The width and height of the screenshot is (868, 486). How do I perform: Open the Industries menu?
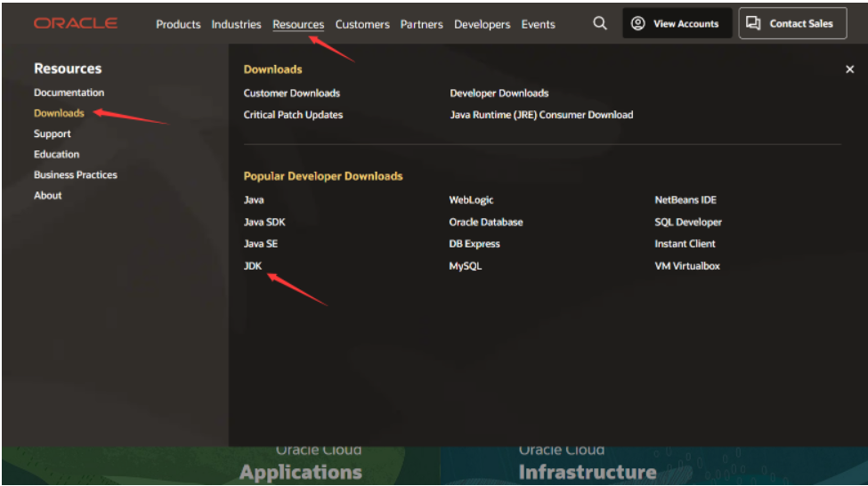click(237, 25)
